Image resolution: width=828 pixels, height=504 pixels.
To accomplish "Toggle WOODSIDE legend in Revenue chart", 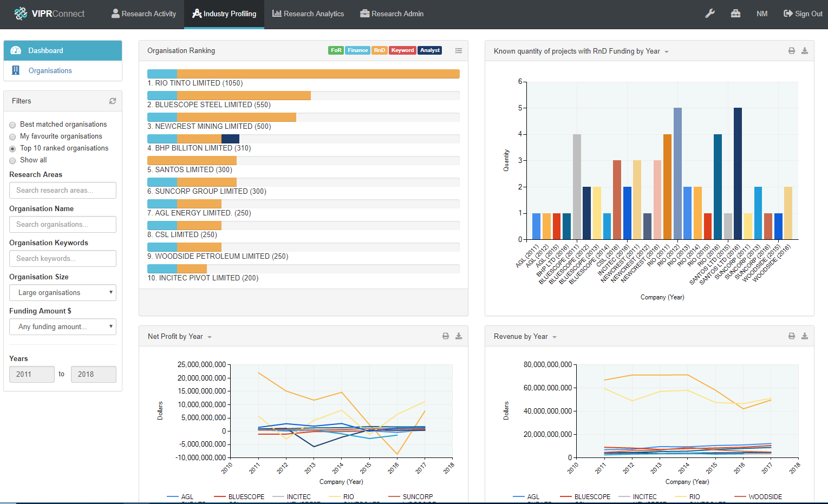I will coord(758,496).
